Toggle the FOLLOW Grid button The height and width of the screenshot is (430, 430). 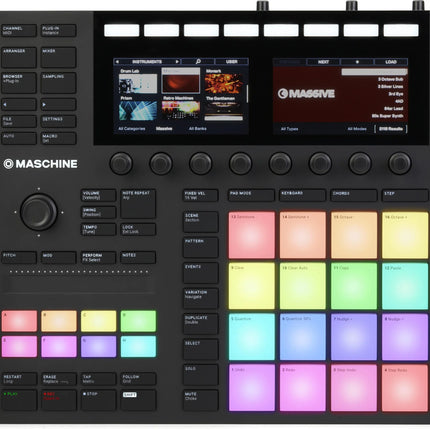[138, 379]
